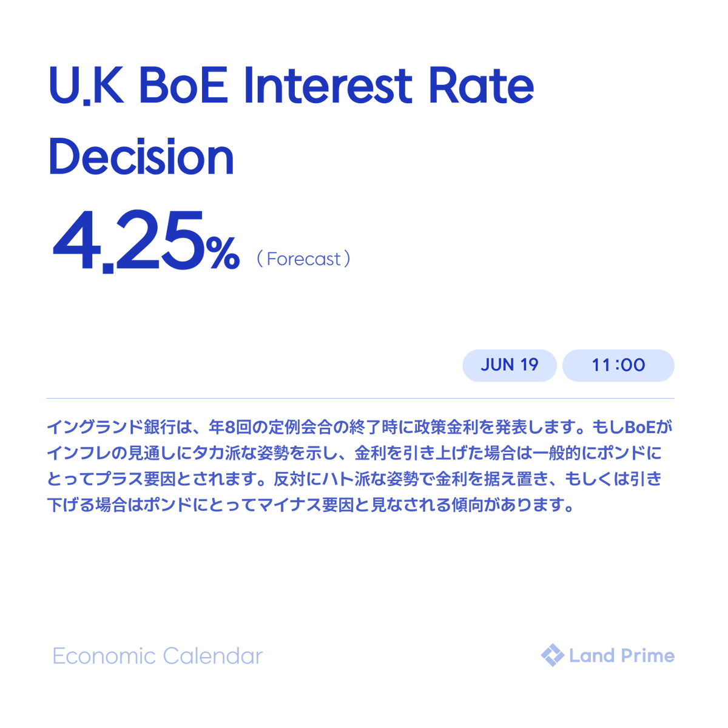728x728 pixels.
Task: Click the (Forecast) label
Action: [x=303, y=259]
